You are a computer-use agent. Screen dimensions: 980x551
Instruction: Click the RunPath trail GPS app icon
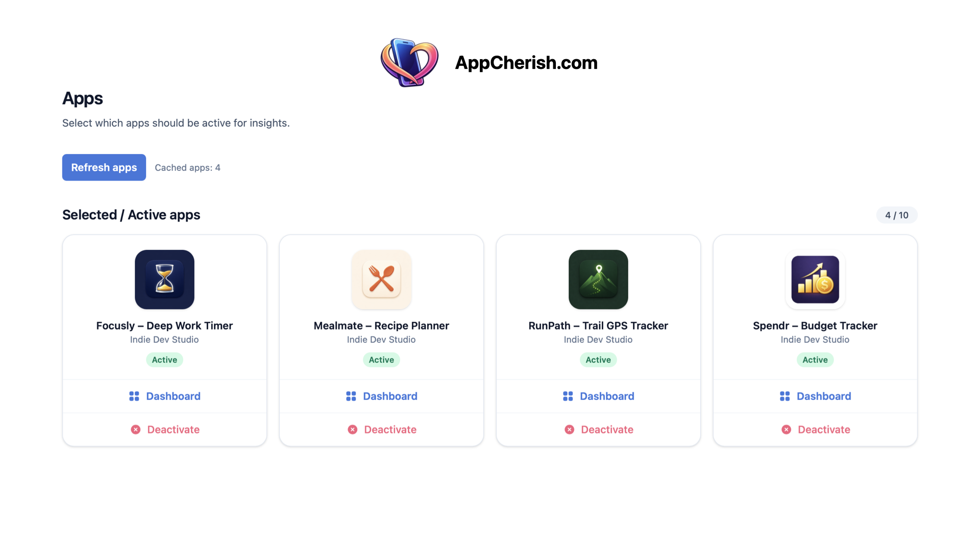tap(598, 280)
